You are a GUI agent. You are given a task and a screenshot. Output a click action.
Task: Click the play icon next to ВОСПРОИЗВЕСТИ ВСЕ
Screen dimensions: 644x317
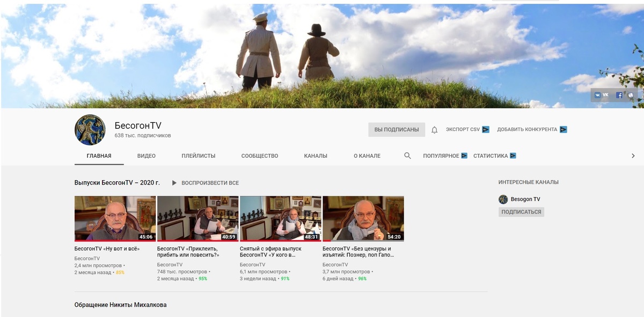[x=174, y=183]
